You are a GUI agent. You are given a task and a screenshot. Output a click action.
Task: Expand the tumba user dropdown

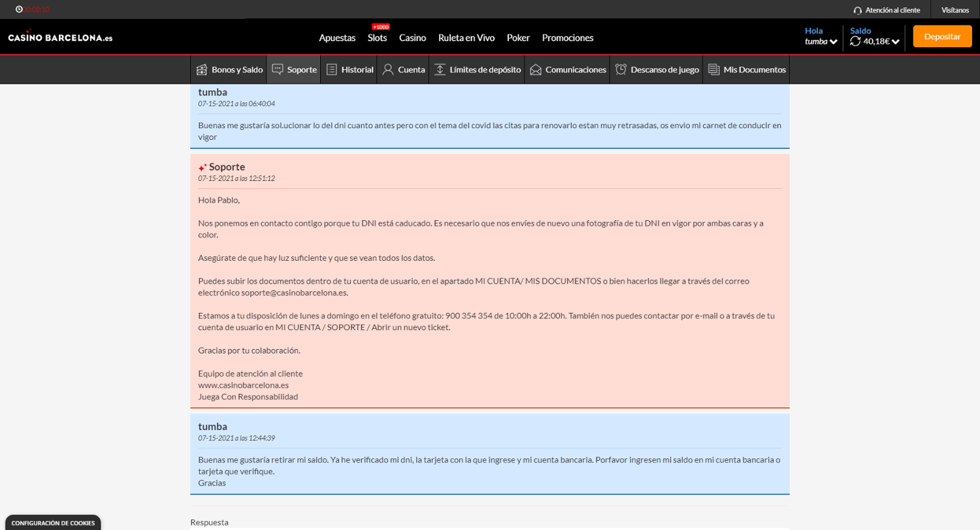click(833, 42)
